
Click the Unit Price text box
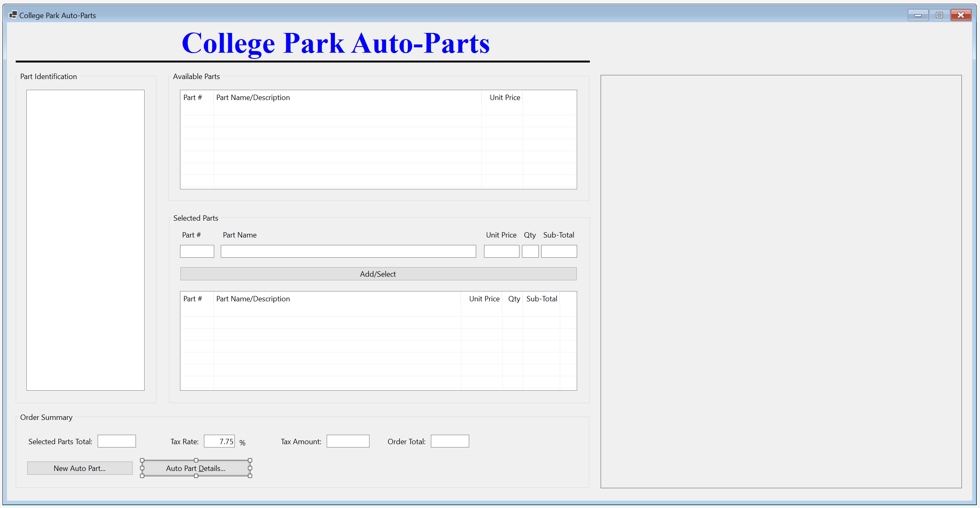[x=501, y=251]
